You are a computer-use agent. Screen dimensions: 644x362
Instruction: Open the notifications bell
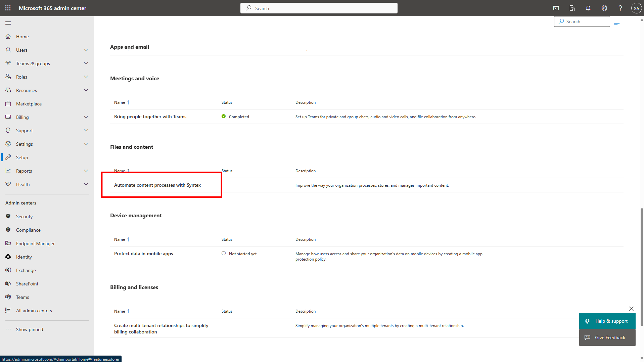(x=588, y=8)
